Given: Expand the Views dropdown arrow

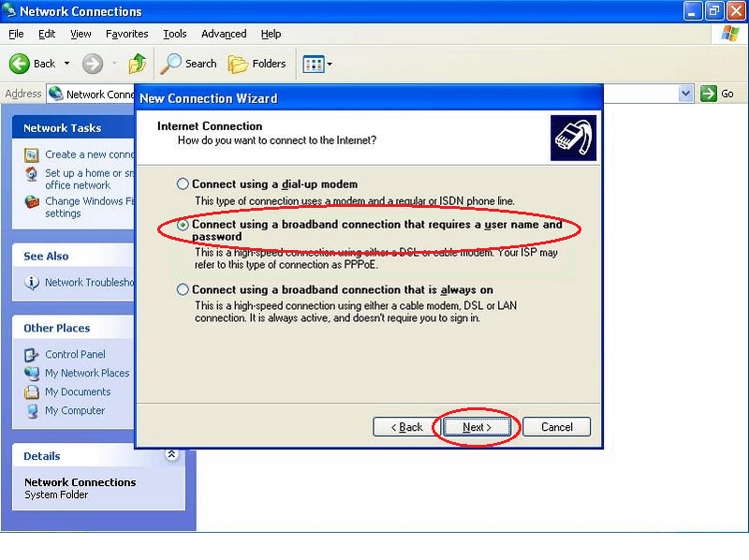Looking at the screenshot, I should [330, 64].
